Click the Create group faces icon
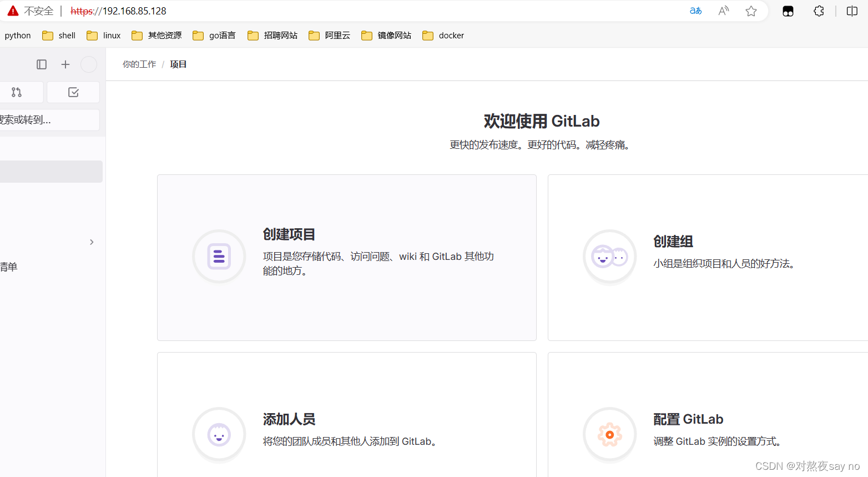 click(610, 257)
